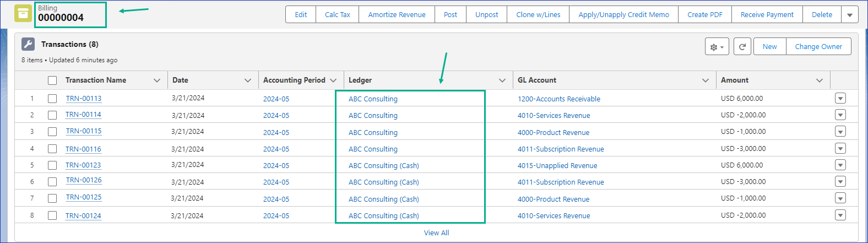Click the Amortize Revenue button
Image resolution: width=868 pixels, height=243 pixels.
coord(397,15)
